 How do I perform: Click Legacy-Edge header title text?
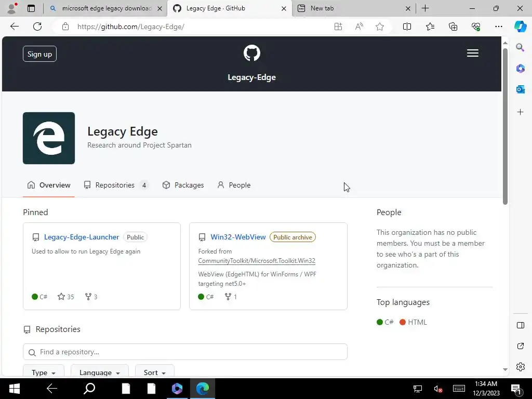click(252, 77)
